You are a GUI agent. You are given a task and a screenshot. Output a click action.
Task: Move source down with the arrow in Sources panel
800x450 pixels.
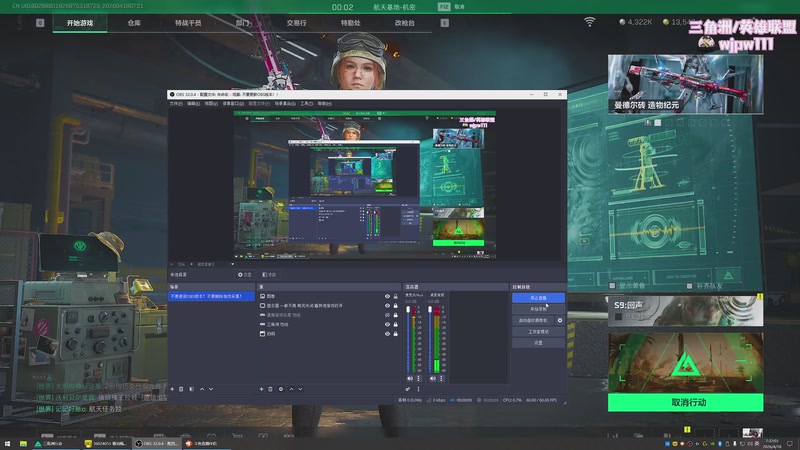click(301, 389)
